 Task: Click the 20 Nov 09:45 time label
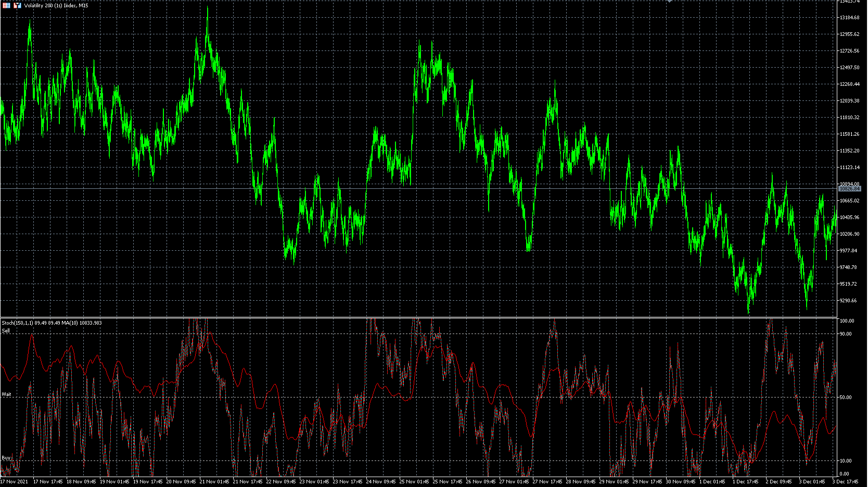coord(181,482)
